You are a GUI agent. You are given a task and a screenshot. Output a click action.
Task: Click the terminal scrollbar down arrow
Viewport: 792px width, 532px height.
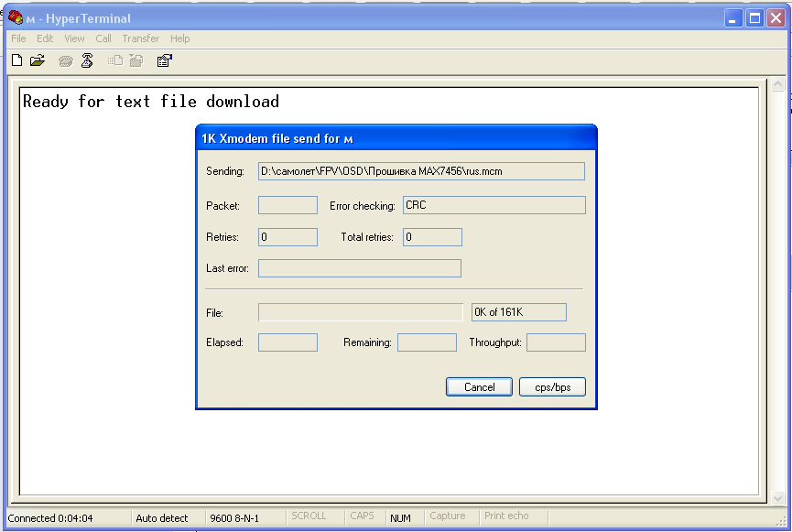778,497
